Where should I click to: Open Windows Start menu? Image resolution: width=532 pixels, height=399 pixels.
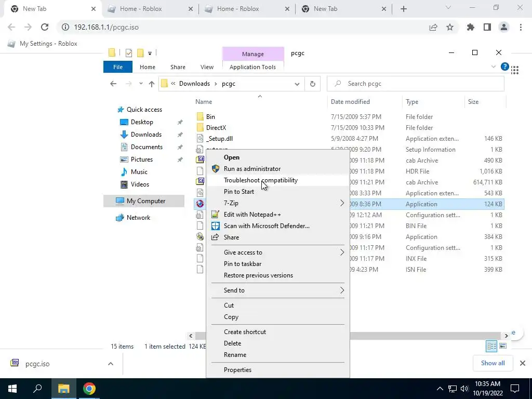[12, 389]
